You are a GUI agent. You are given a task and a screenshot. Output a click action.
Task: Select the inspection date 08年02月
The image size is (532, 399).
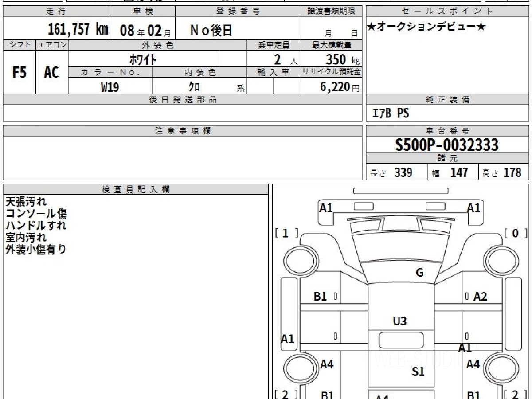coord(145,31)
